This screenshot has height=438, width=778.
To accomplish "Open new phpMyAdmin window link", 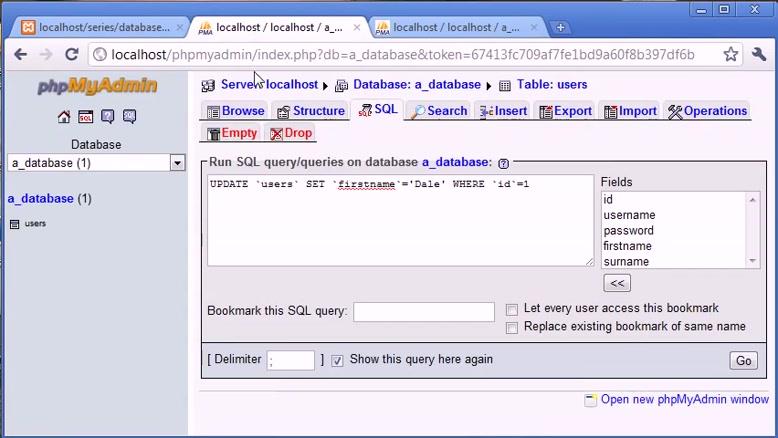I will pos(685,399).
